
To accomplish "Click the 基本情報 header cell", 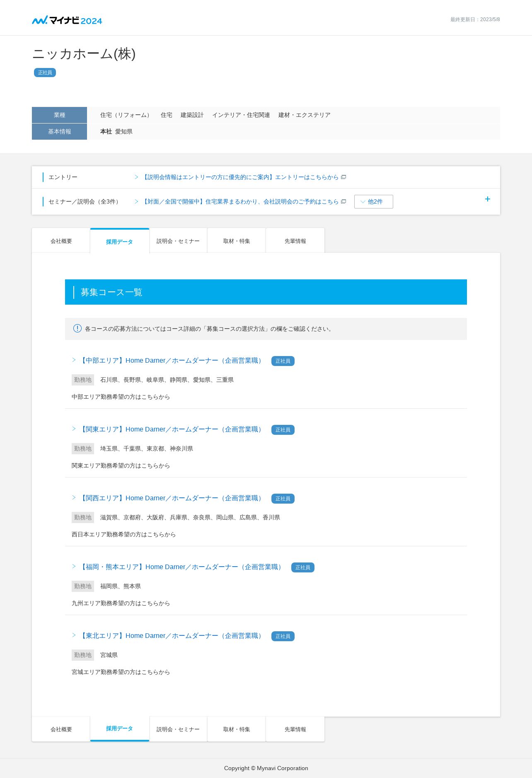I will 59,131.
